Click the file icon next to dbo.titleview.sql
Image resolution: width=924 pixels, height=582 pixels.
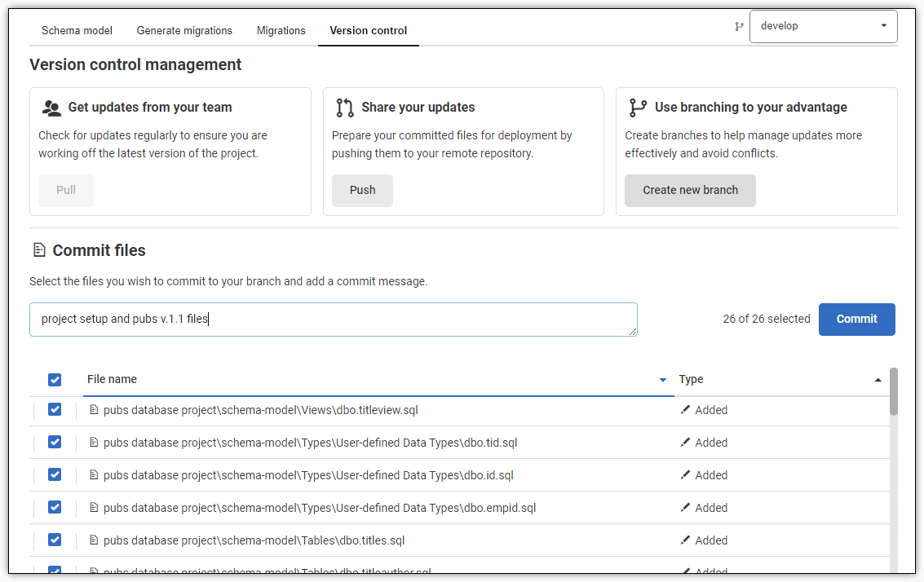coord(94,410)
